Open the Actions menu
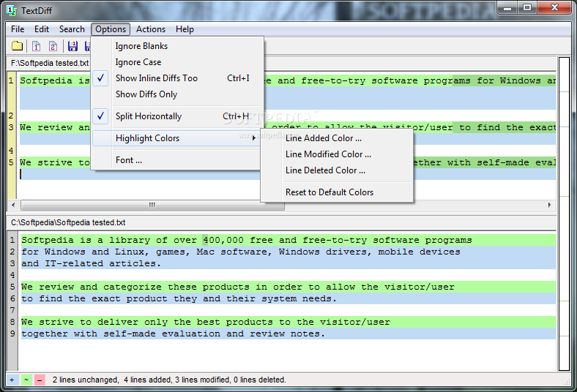 pos(151,29)
